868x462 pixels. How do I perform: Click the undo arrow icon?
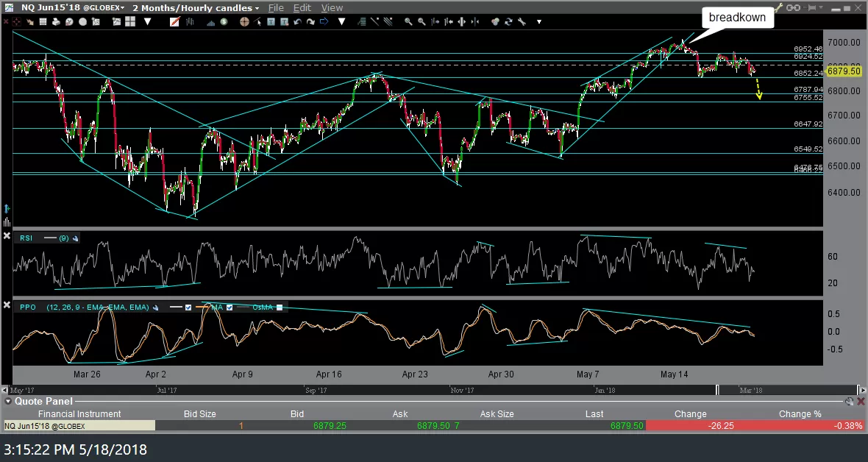coord(298,21)
